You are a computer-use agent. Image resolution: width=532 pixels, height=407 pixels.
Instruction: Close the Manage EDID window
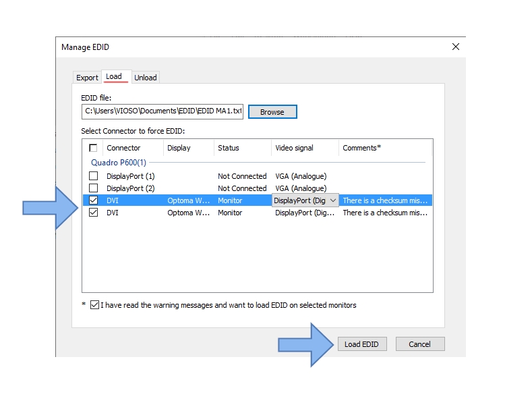[456, 47]
